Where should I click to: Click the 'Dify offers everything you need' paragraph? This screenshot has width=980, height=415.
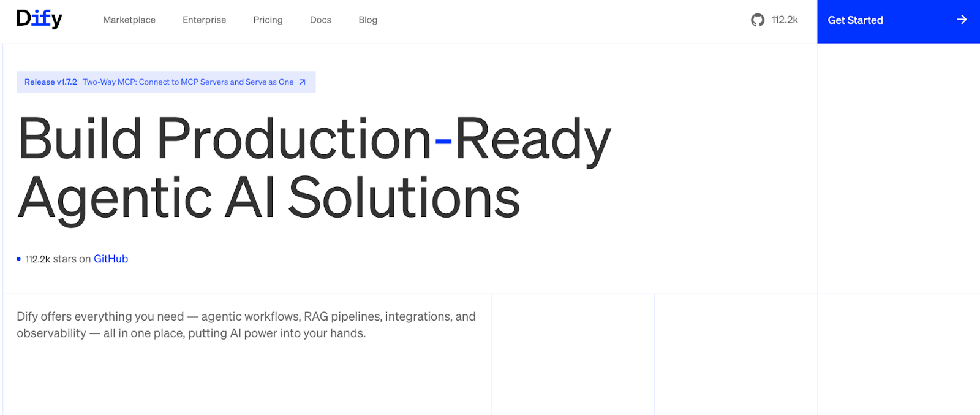tap(246, 325)
